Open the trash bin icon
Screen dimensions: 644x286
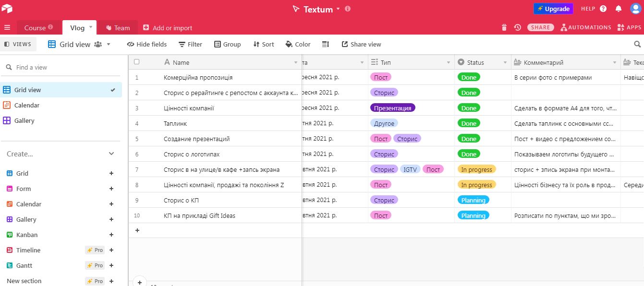(x=504, y=27)
